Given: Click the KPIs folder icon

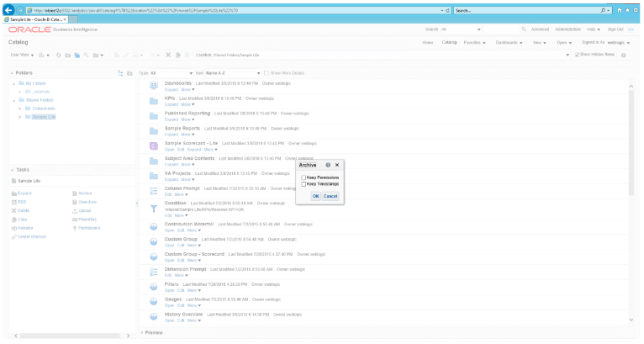Looking at the screenshot, I should (154, 101).
